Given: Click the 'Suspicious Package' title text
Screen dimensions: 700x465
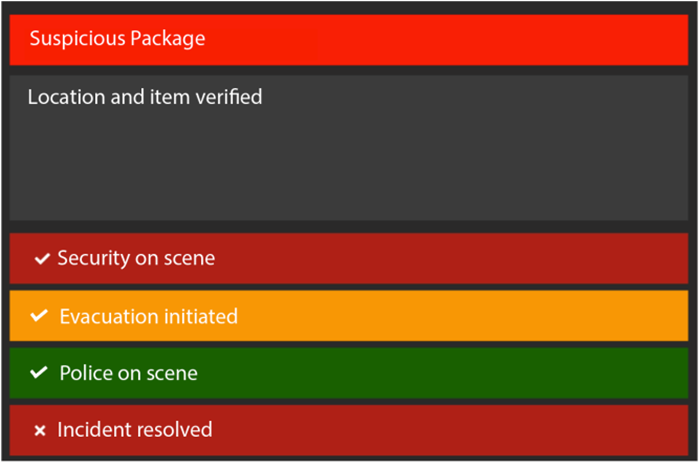Looking at the screenshot, I should click(117, 39).
